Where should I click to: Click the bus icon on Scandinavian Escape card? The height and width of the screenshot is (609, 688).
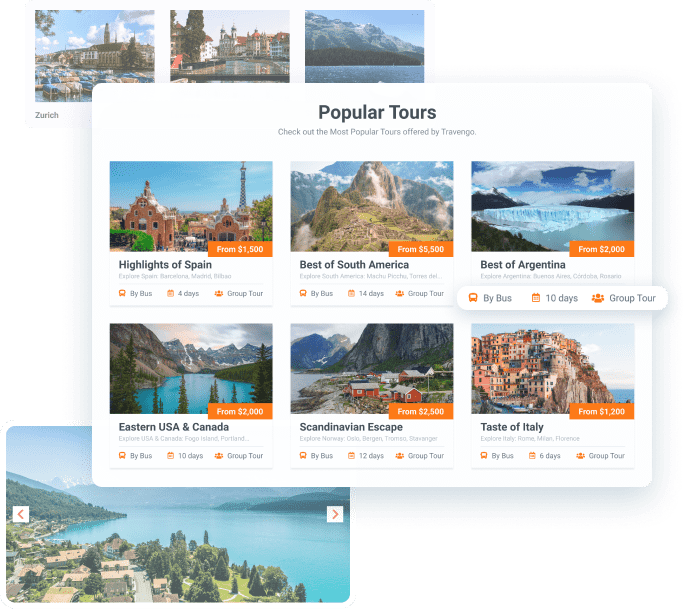tap(303, 455)
